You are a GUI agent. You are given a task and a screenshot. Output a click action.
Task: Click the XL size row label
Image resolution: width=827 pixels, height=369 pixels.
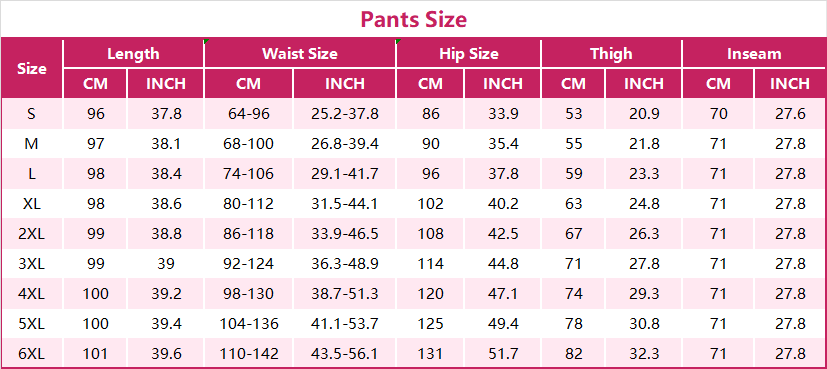point(32,203)
